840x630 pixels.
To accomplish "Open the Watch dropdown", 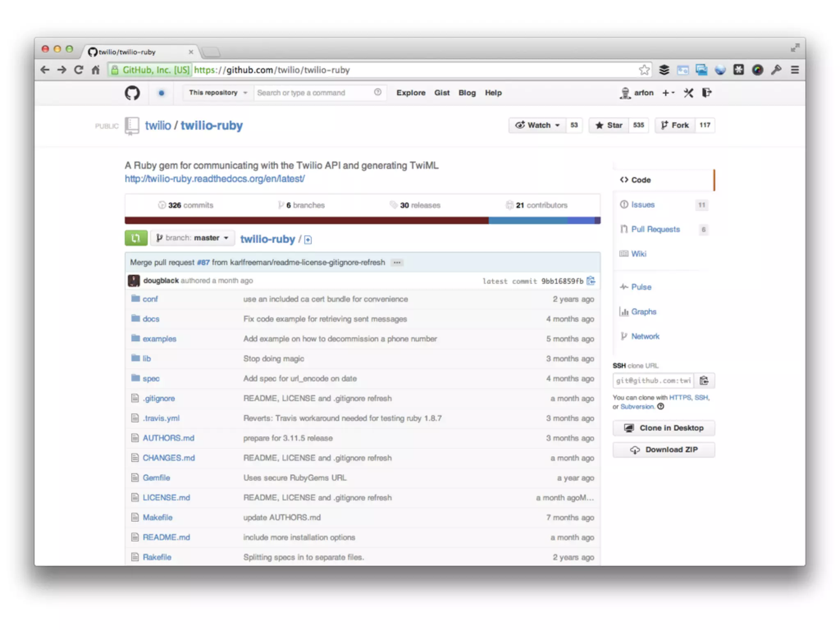I will click(537, 125).
